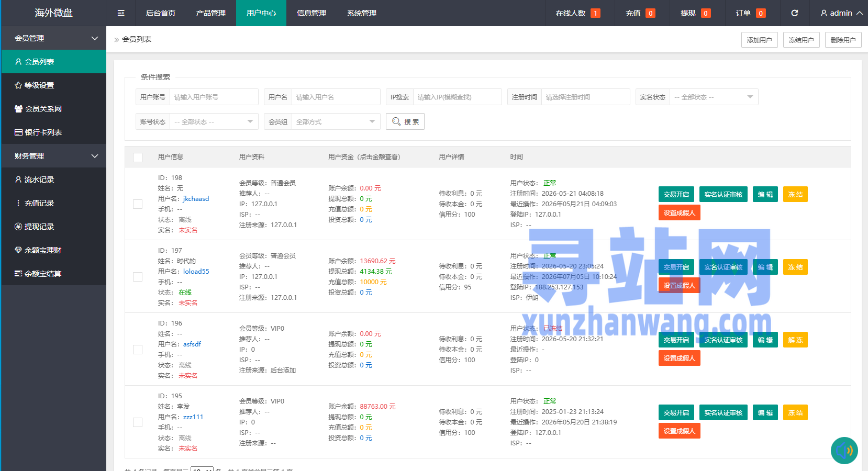Open the 后台首页 nav tab
The height and width of the screenshot is (471, 868).
coord(161,13)
